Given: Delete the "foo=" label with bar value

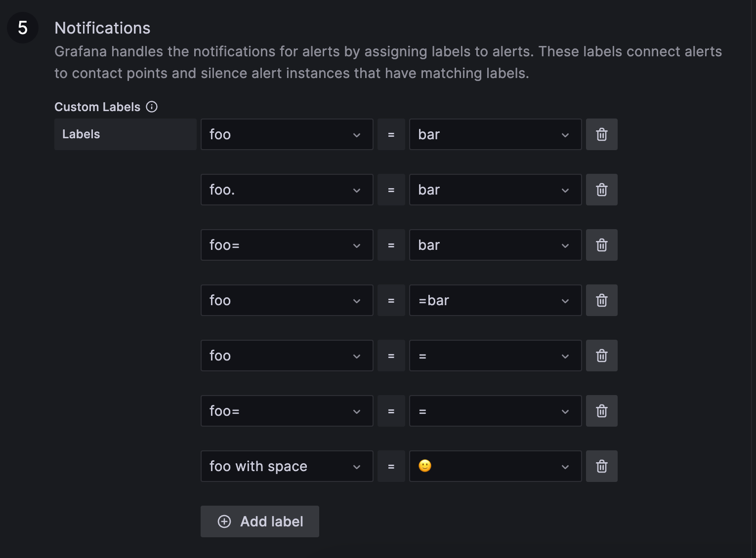Looking at the screenshot, I should [601, 244].
